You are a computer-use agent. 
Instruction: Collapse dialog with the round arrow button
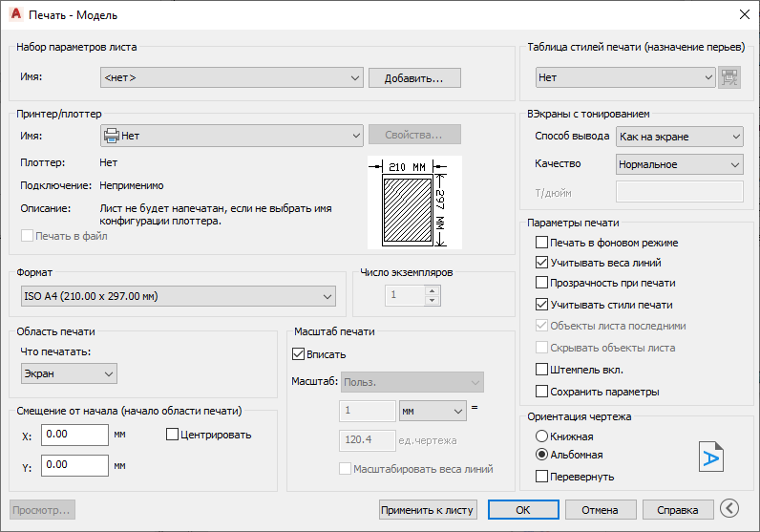(x=729, y=509)
